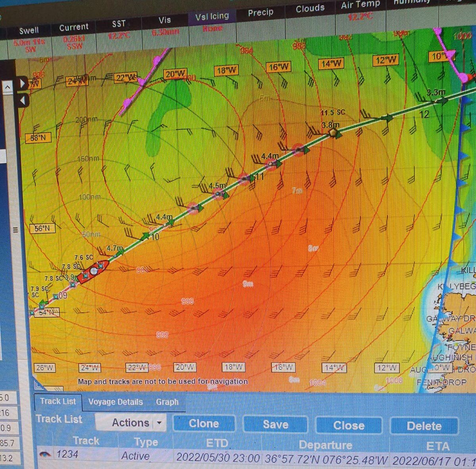Click the 56°N latitude label

coord(42,229)
